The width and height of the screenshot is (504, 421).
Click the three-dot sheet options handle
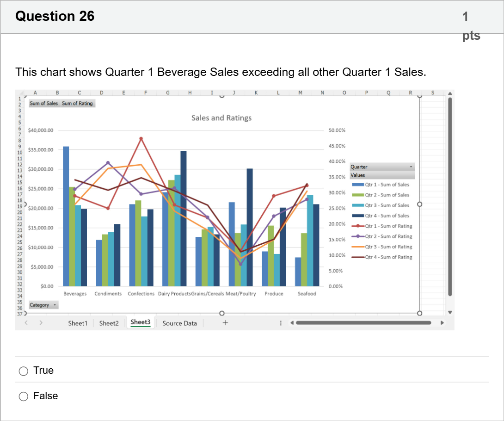coord(281,323)
